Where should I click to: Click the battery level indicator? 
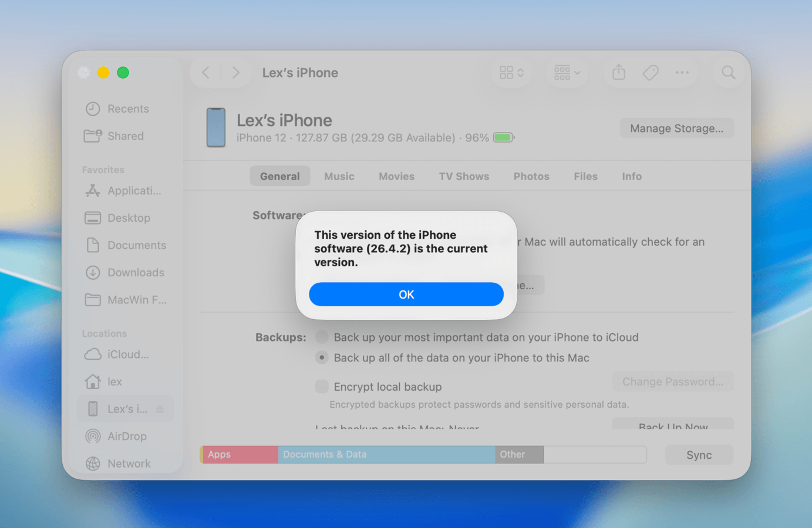pos(504,138)
